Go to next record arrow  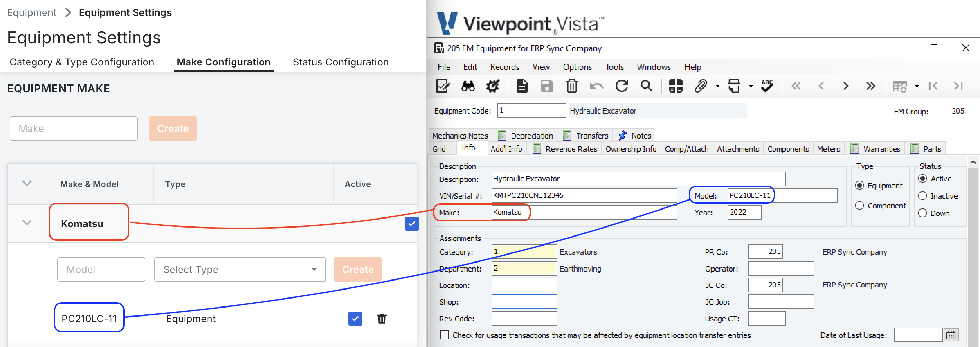click(x=846, y=86)
